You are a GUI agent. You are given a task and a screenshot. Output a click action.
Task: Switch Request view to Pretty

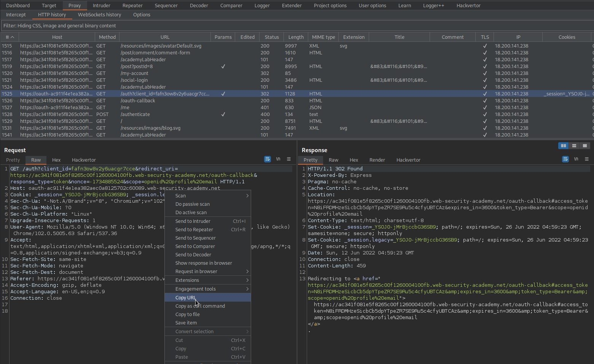coord(13,160)
